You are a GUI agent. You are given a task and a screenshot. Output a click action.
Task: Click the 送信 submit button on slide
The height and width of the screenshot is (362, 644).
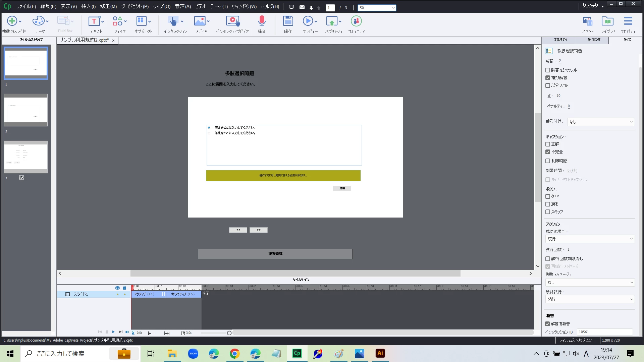(x=342, y=188)
